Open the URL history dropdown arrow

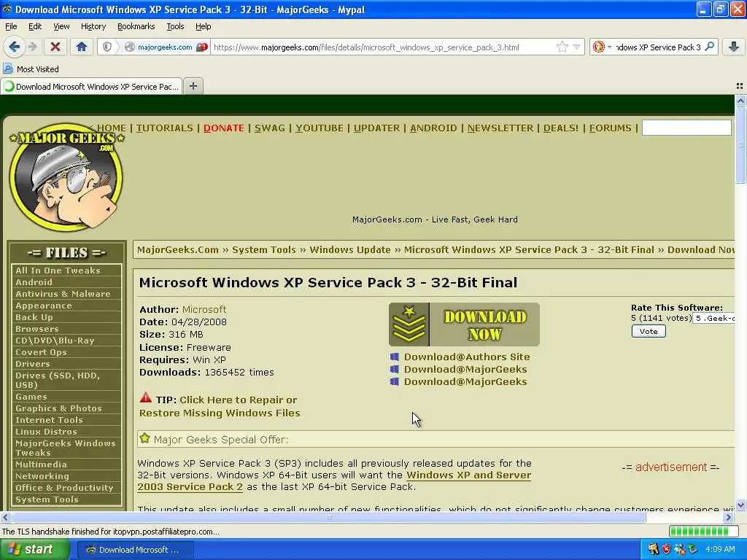[576, 47]
